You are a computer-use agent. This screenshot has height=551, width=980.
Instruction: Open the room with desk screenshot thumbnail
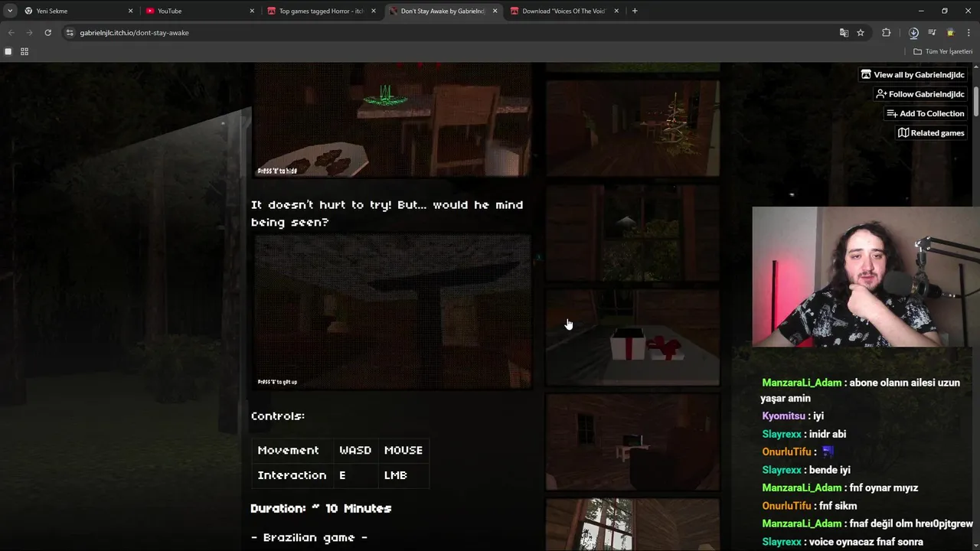click(632, 442)
